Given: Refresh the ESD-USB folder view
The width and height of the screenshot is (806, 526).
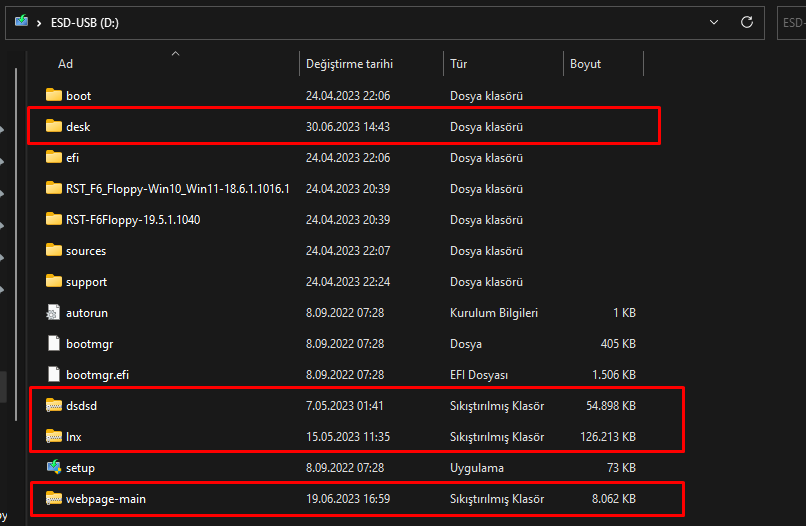Looking at the screenshot, I should point(746,21).
